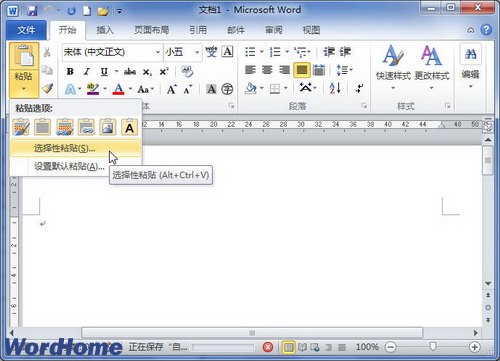The height and width of the screenshot is (361, 500).
Task: Toggle Center alignment
Action: [x=267, y=70]
